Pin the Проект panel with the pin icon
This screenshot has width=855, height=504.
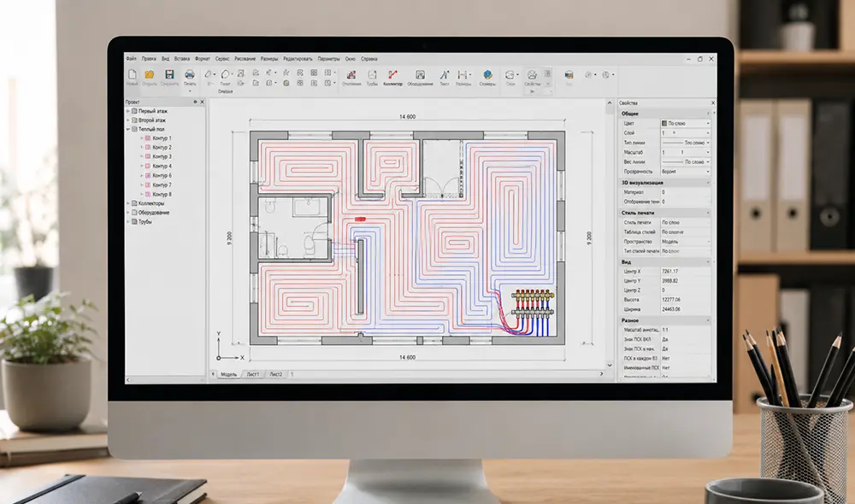195,102
